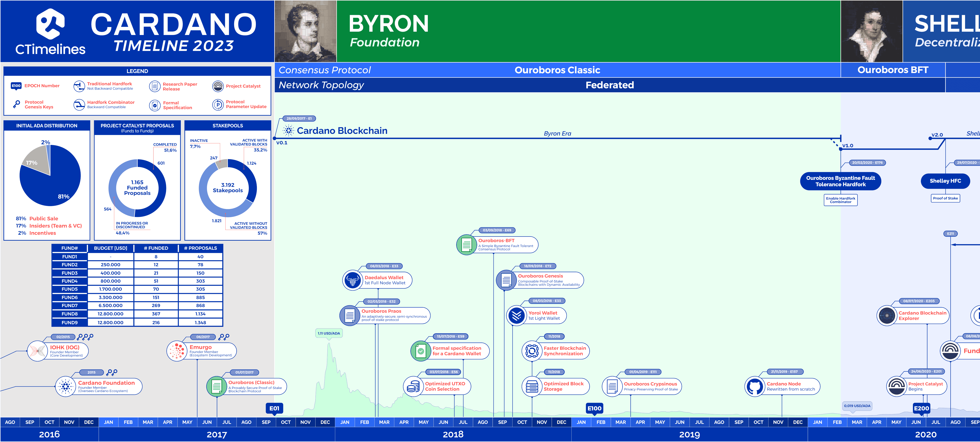Click the Optimized Block Storage icon
Image resolution: width=980 pixels, height=442 pixels.
(x=532, y=387)
